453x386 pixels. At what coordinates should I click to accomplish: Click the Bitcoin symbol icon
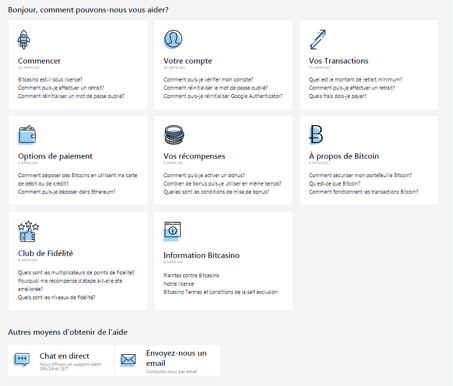point(316,135)
